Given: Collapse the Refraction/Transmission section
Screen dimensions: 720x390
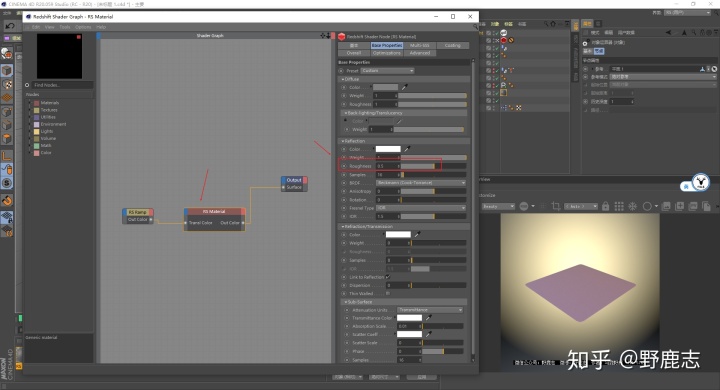Looking at the screenshot, I should [343, 226].
